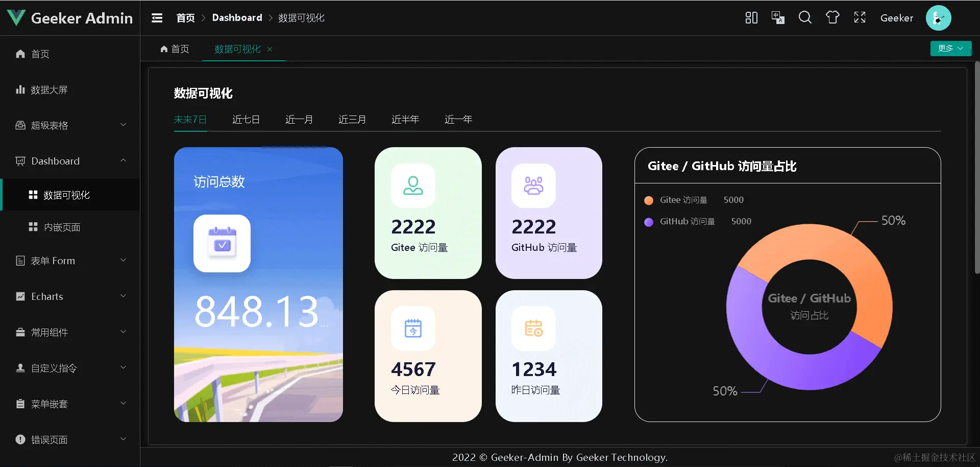
Task: Click the user icon in Gitee 访问量 card
Action: (x=413, y=185)
